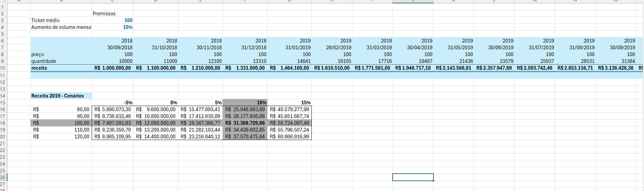Select the scenario value R$ 10.800.000,00

pos(156,116)
